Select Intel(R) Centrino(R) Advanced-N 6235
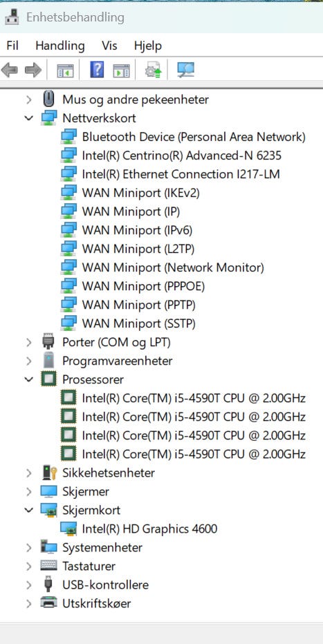 (x=182, y=155)
